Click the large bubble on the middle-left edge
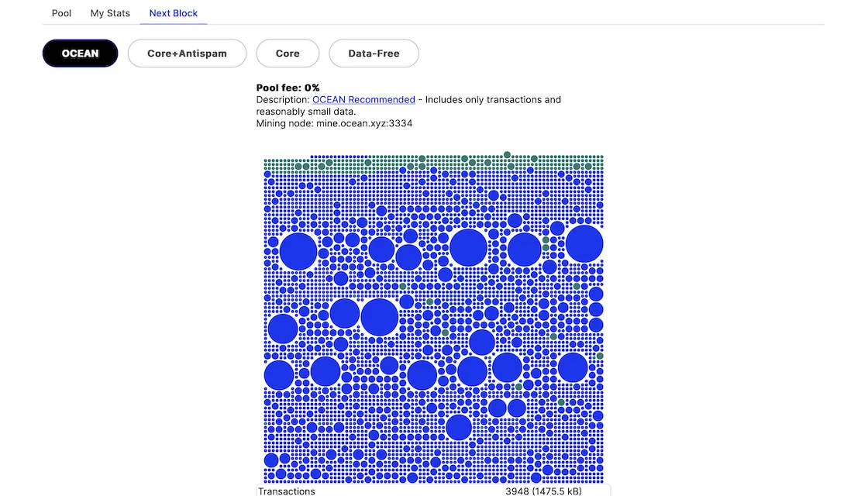 tap(283, 329)
